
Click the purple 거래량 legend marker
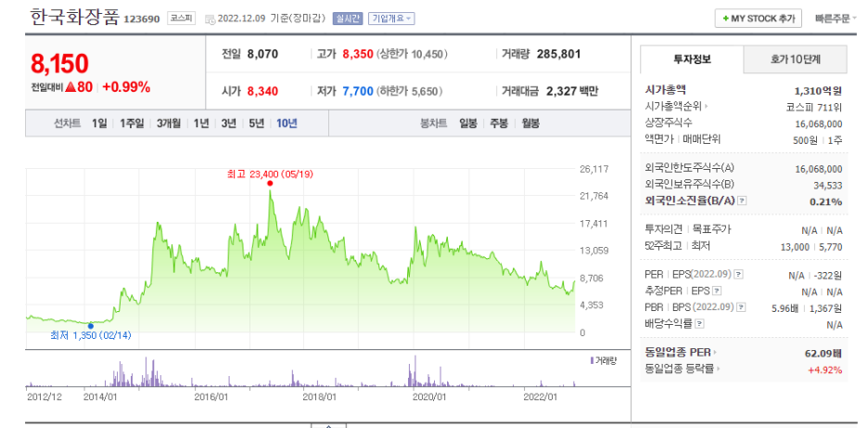point(593,360)
